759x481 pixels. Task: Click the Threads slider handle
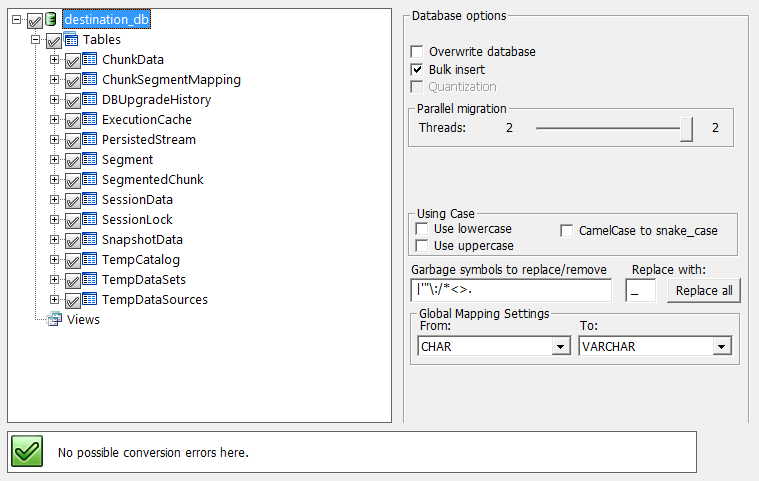686,129
